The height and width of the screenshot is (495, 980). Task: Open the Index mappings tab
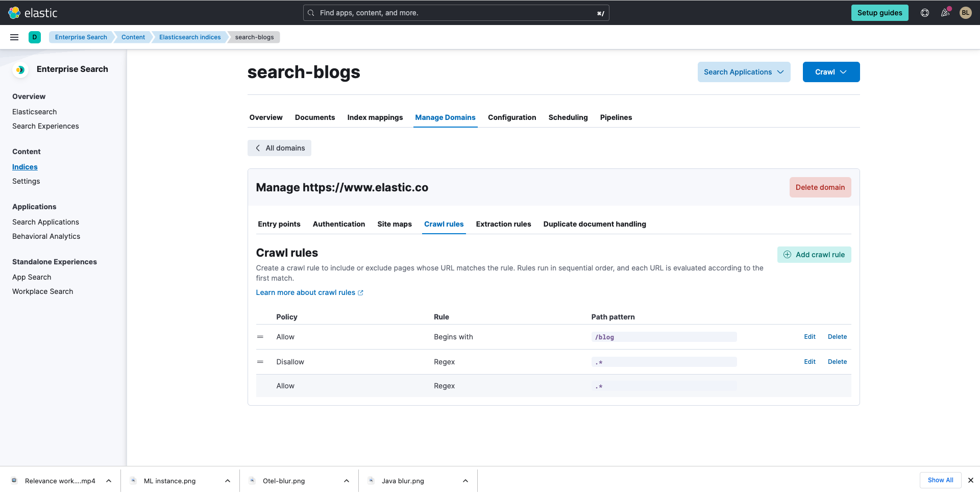coord(375,117)
